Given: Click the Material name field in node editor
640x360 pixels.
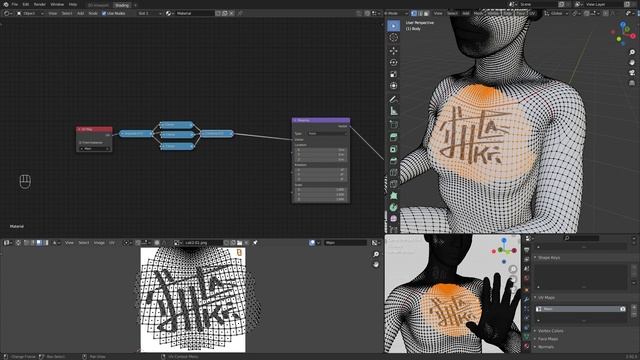Looking at the screenshot, I should click(x=194, y=13).
